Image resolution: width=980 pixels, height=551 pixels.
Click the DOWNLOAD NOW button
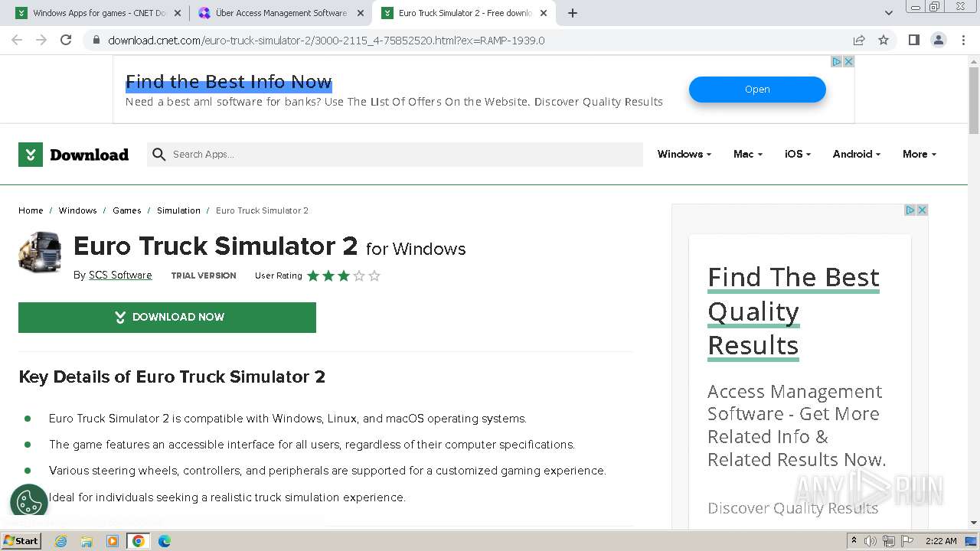(x=167, y=318)
